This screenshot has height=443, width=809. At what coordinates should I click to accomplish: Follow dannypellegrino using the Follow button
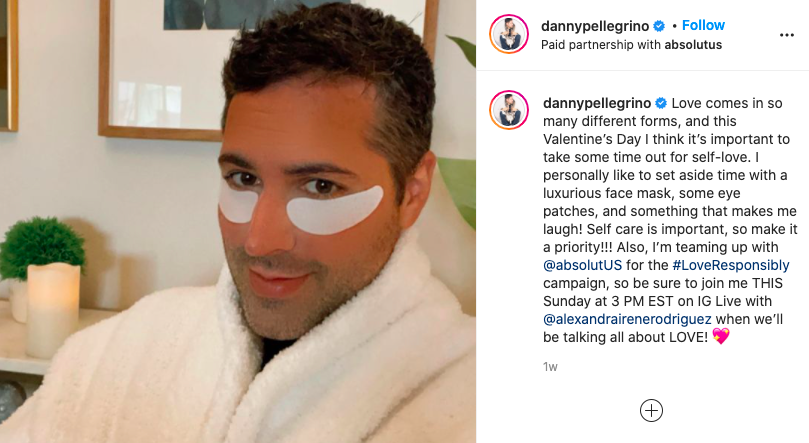703,25
